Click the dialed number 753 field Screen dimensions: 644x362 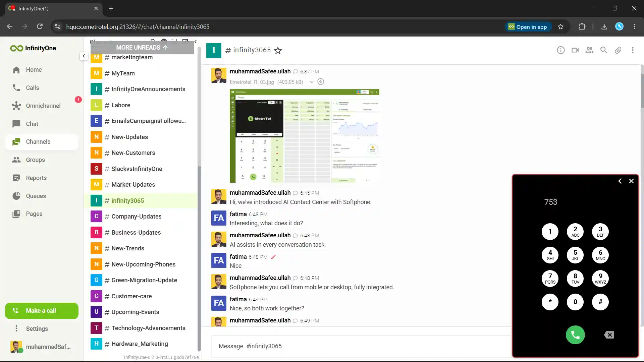[550, 202]
